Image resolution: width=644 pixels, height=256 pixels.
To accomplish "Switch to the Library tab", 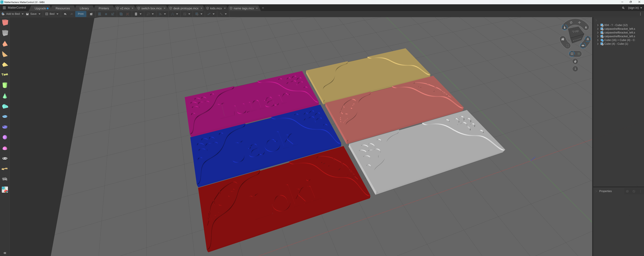I will click(84, 8).
